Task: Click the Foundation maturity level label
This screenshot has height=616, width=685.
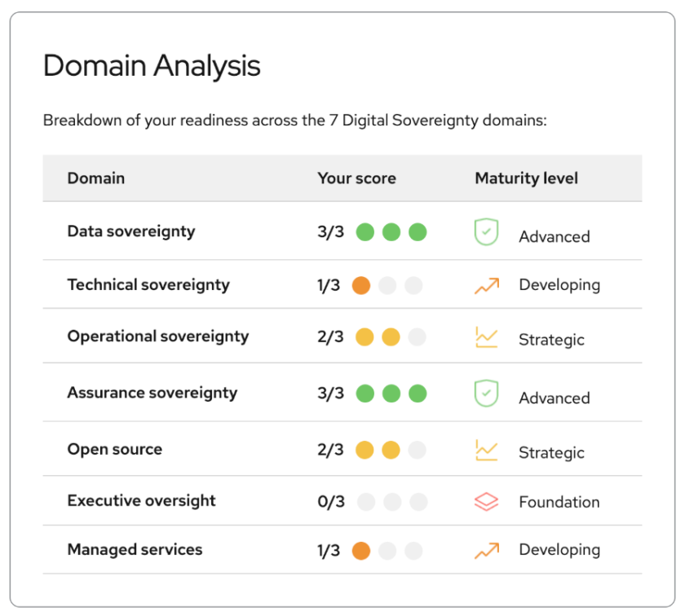Action: (x=559, y=502)
